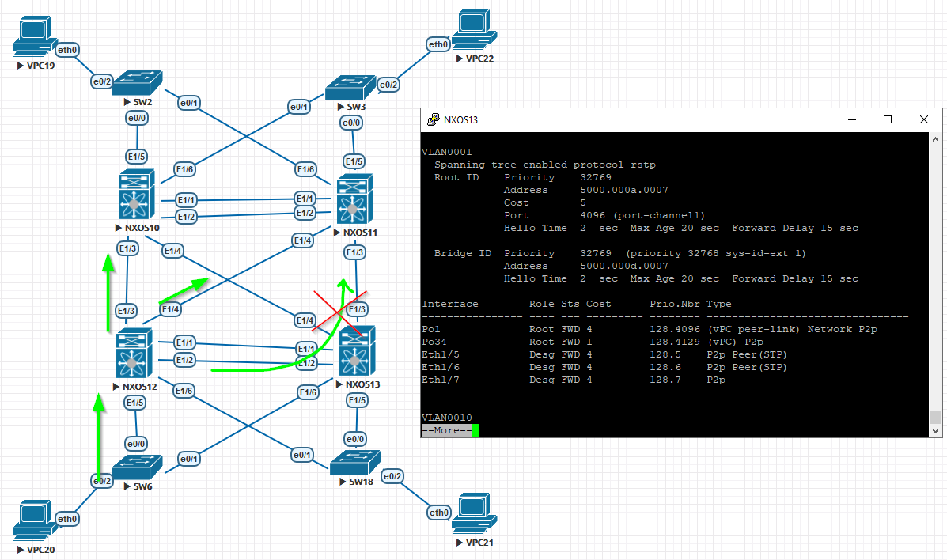Click the terminal scrollbar up arrow
This screenshot has width=947, height=560.
pos(936,139)
